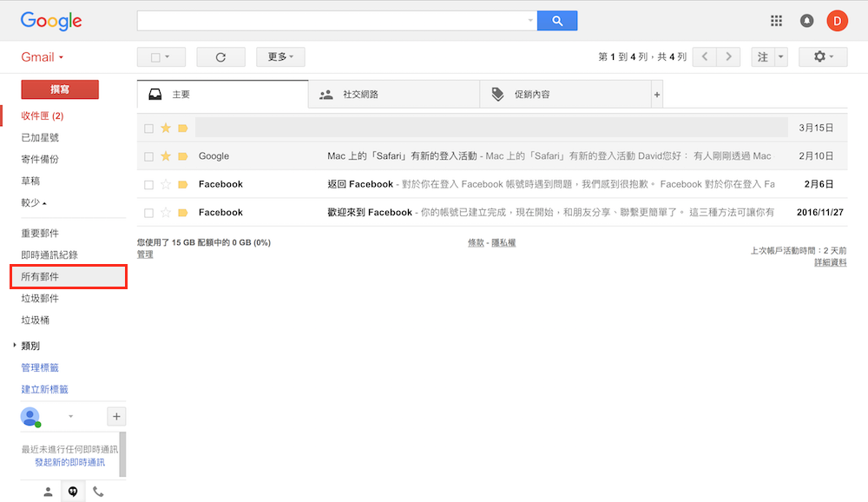Select the March 15 email checkbox

pos(149,129)
